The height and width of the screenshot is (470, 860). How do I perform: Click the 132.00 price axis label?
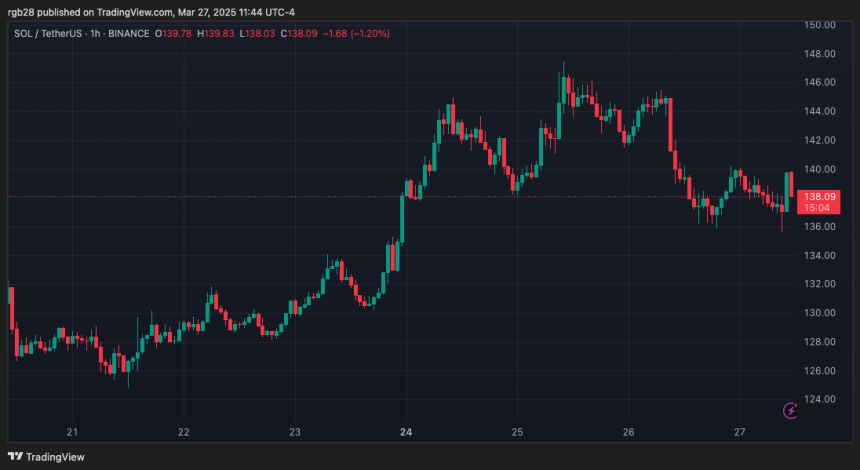[819, 284]
